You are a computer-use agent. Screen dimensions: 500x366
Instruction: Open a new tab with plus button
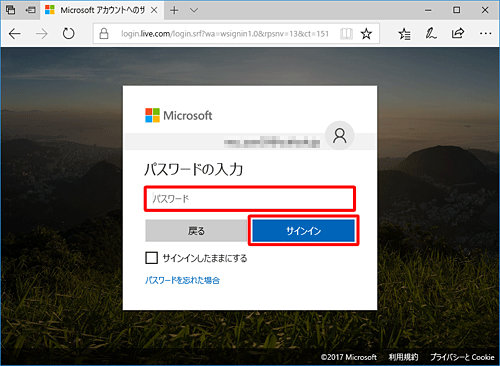pos(174,10)
